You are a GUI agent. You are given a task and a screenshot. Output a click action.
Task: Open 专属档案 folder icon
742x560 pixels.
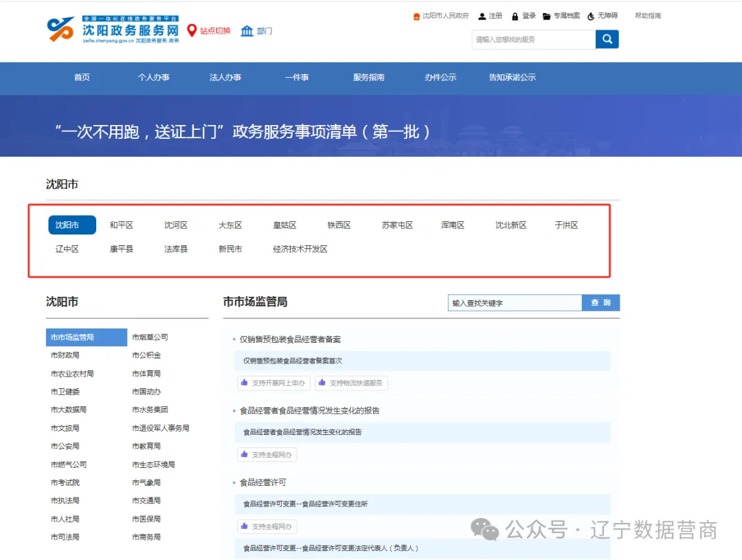click(x=546, y=16)
